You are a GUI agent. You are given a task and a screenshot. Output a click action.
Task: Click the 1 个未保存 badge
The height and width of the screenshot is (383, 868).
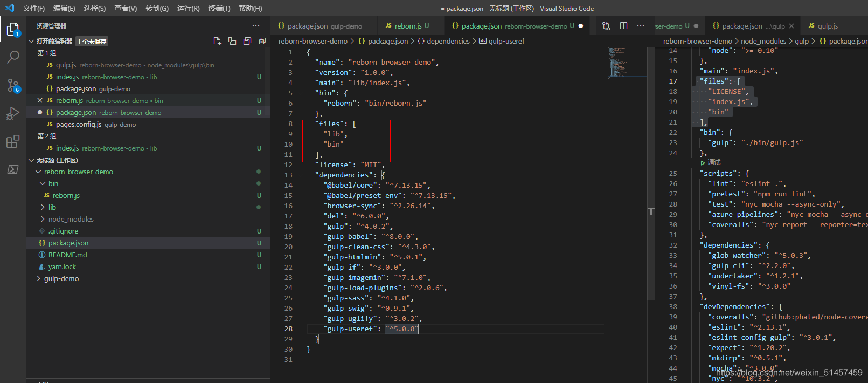click(92, 42)
